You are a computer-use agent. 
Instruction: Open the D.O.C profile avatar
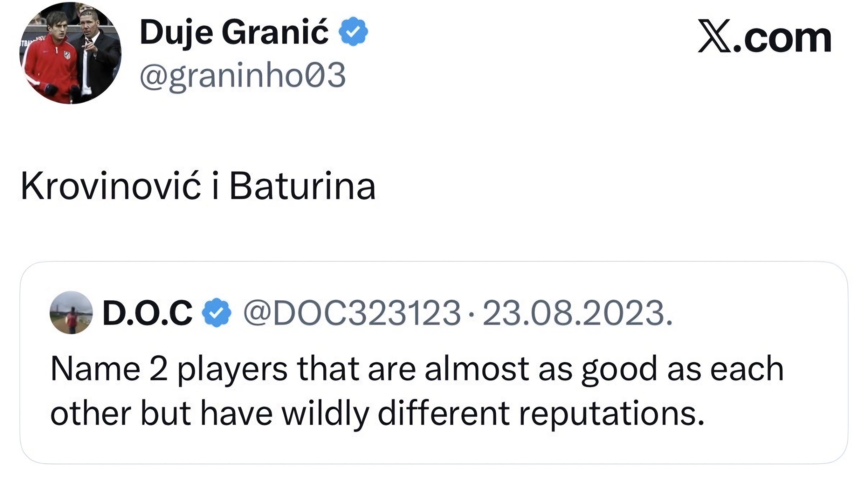click(71, 312)
